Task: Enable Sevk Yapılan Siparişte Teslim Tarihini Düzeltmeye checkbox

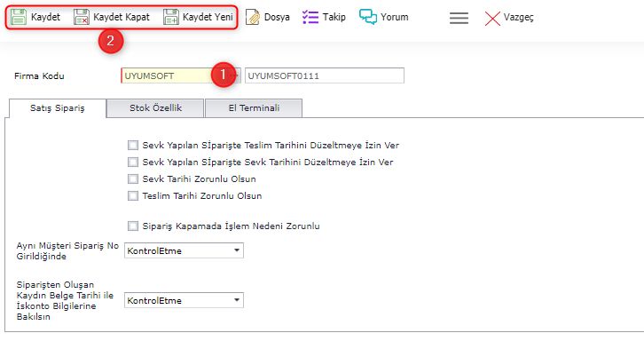Action: 133,145
